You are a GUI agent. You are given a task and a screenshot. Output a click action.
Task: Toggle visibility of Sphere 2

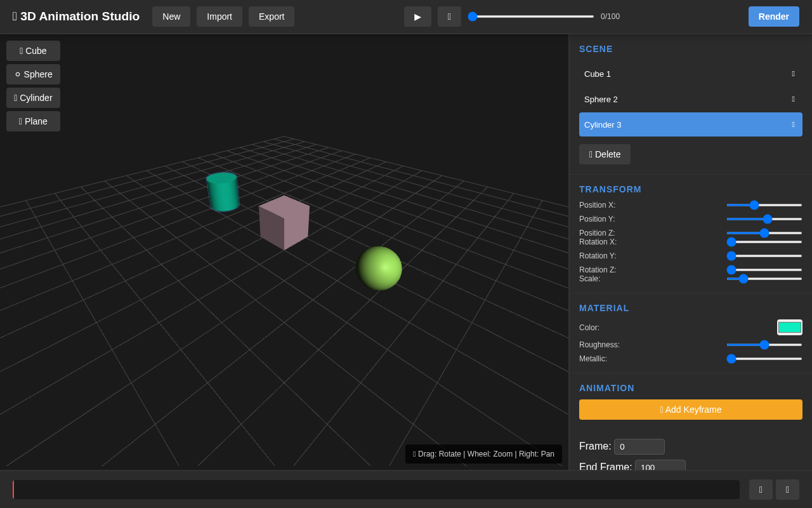pyautogui.click(x=793, y=99)
